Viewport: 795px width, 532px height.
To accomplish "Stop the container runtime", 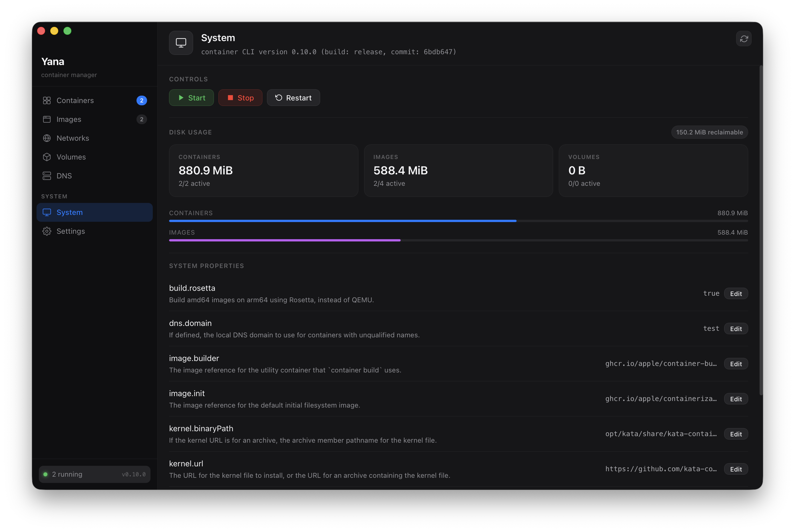I will [240, 98].
